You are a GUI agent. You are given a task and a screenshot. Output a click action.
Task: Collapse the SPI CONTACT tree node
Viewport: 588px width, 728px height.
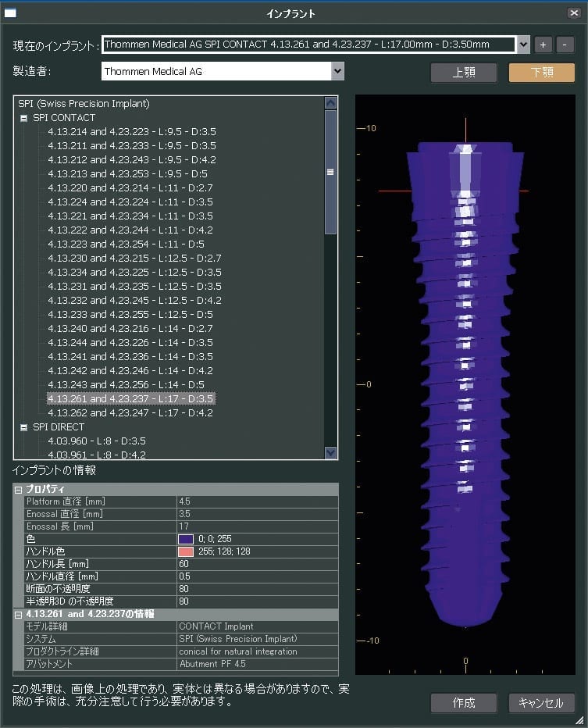point(23,118)
